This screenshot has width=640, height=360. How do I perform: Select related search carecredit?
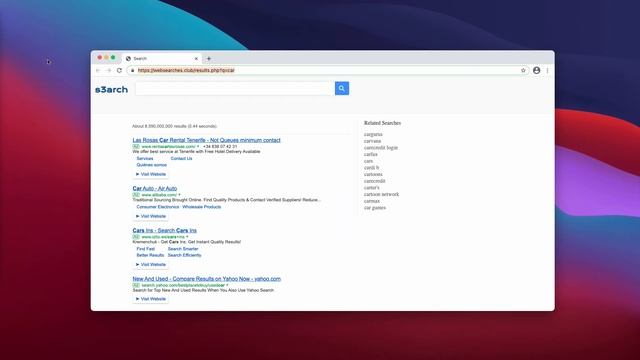(374, 181)
